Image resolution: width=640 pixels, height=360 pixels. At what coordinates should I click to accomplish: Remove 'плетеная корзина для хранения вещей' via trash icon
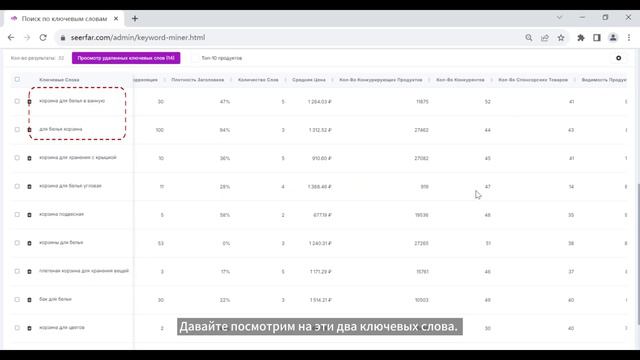(29, 271)
